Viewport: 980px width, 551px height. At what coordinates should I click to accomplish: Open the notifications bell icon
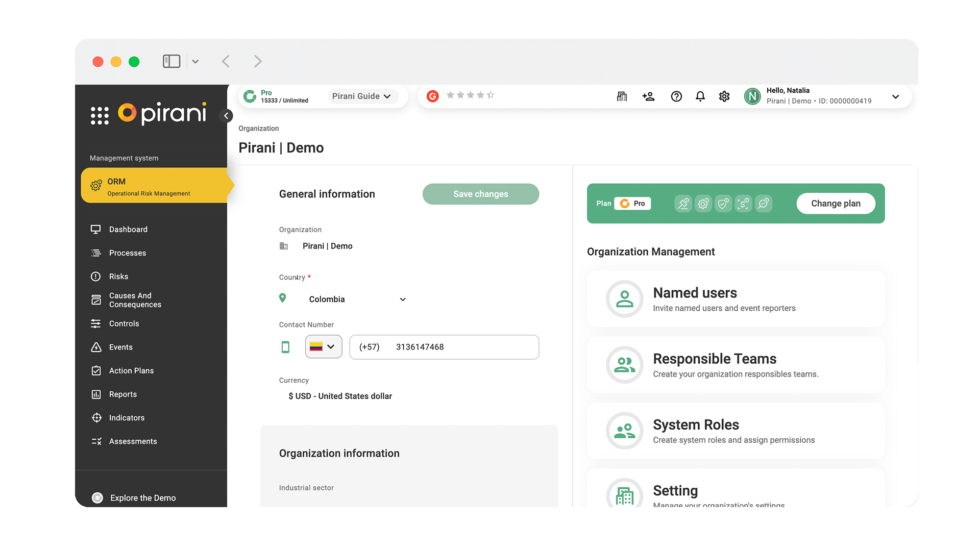[x=700, y=96]
